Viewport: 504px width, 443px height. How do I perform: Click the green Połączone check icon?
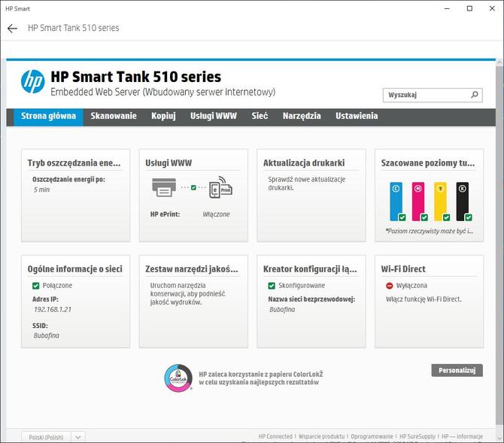(35, 286)
